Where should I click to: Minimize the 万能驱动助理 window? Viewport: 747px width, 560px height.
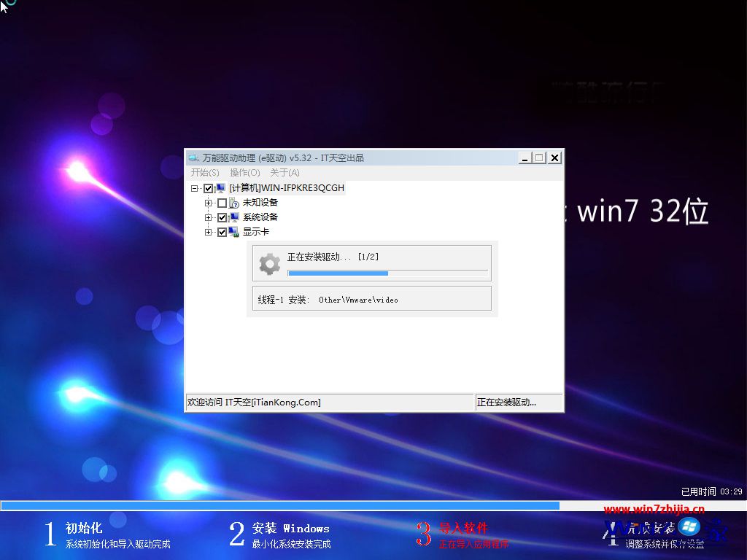coord(525,157)
